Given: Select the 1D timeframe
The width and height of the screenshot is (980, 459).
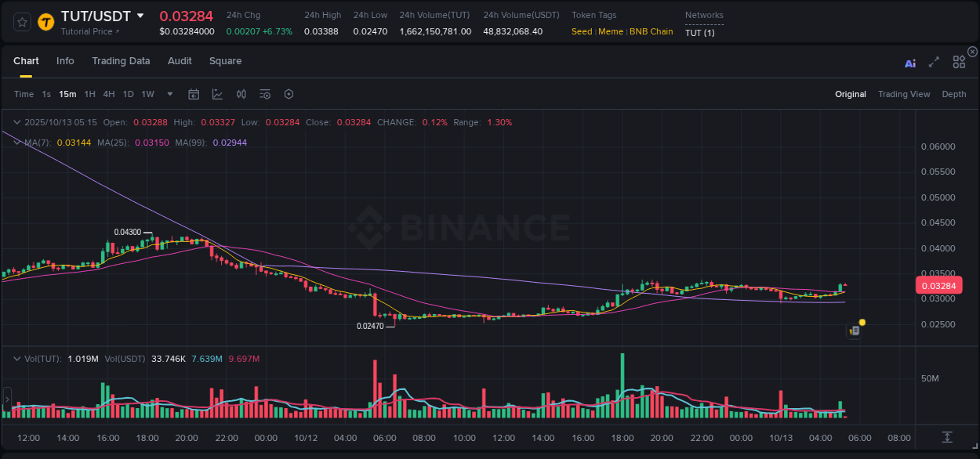Looking at the screenshot, I should click(x=128, y=94).
